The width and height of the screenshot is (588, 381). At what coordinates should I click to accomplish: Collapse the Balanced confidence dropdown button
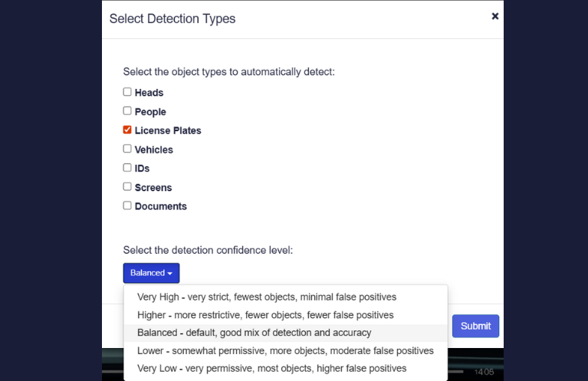[x=151, y=273]
